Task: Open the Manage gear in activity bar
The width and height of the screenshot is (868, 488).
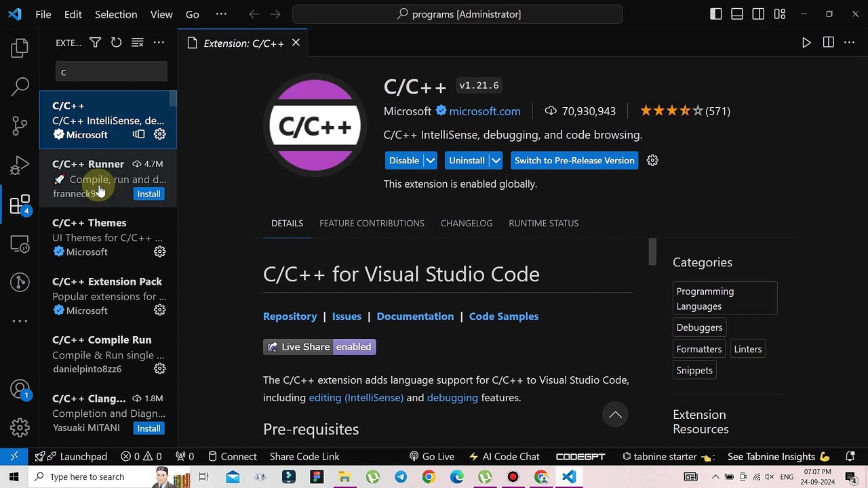Action: point(20,428)
